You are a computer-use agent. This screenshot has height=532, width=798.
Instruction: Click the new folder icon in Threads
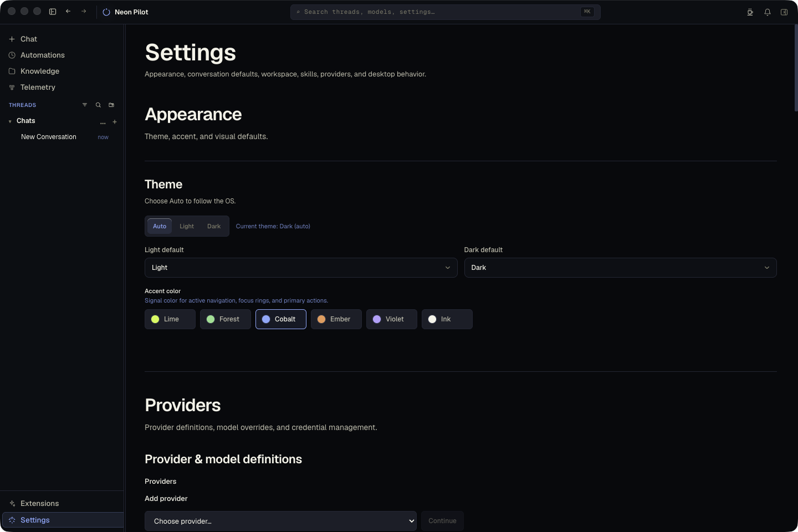(111, 105)
